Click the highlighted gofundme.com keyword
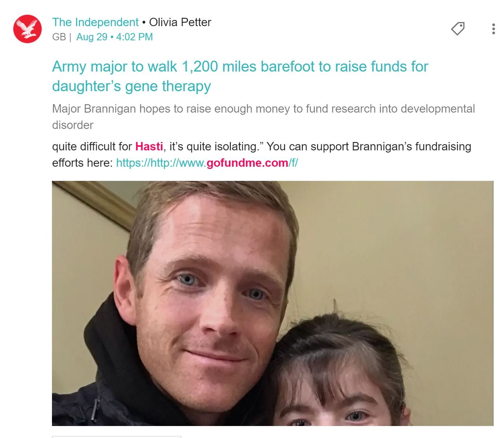The image size is (504, 438). 247,163
